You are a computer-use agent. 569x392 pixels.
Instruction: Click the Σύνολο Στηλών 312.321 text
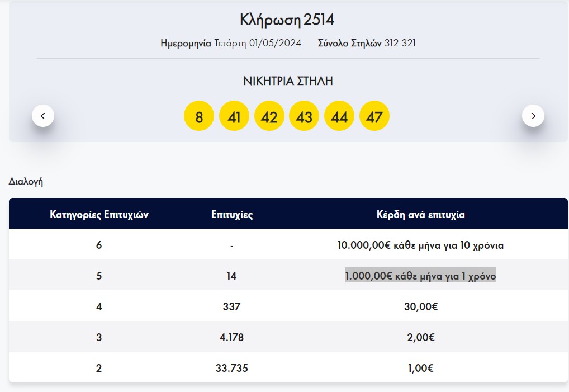367,43
